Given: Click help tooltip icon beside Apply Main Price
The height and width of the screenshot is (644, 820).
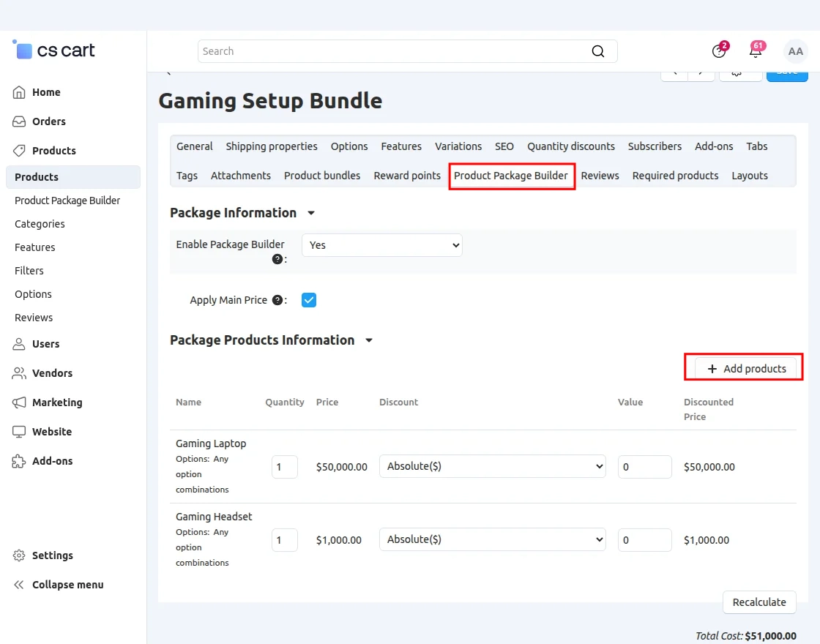Looking at the screenshot, I should (277, 300).
